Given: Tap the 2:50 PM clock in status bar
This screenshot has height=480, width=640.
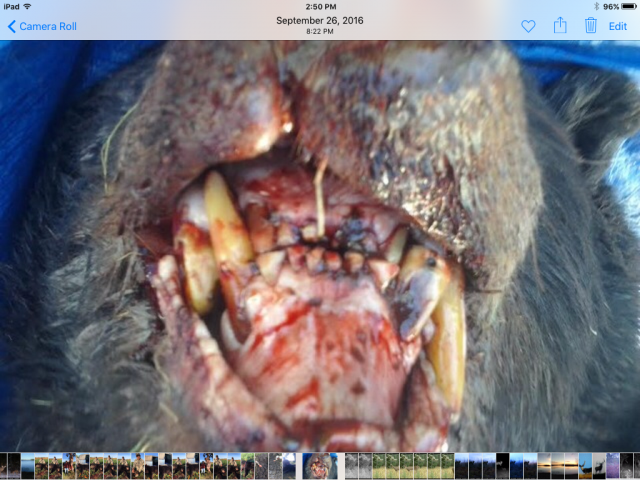Looking at the screenshot, I should 320,6.
